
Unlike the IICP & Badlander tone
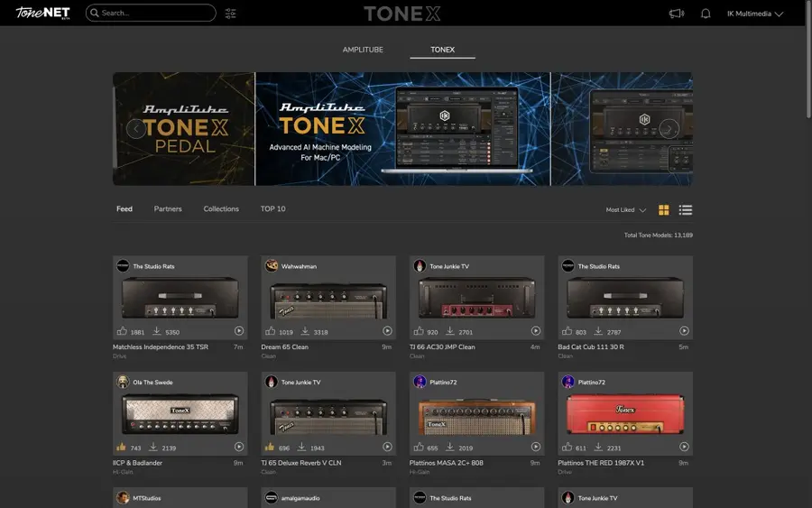pyautogui.click(x=121, y=447)
